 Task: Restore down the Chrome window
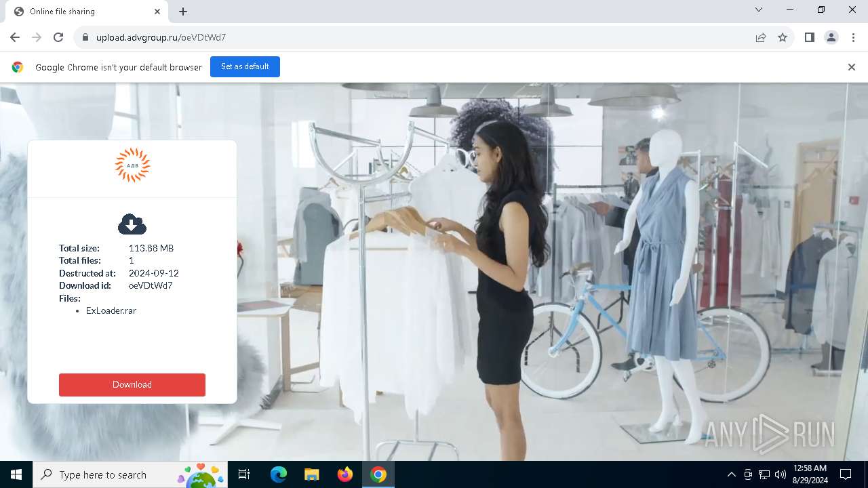(x=821, y=9)
